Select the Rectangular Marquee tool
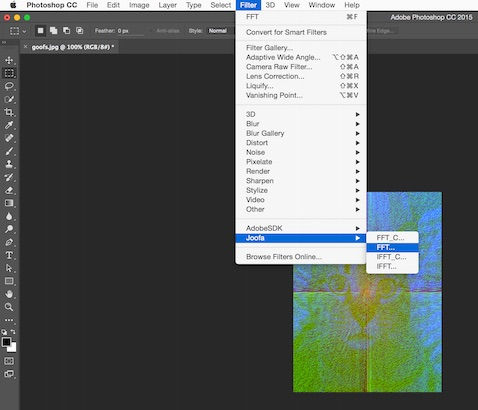478x410 pixels. coord(9,73)
